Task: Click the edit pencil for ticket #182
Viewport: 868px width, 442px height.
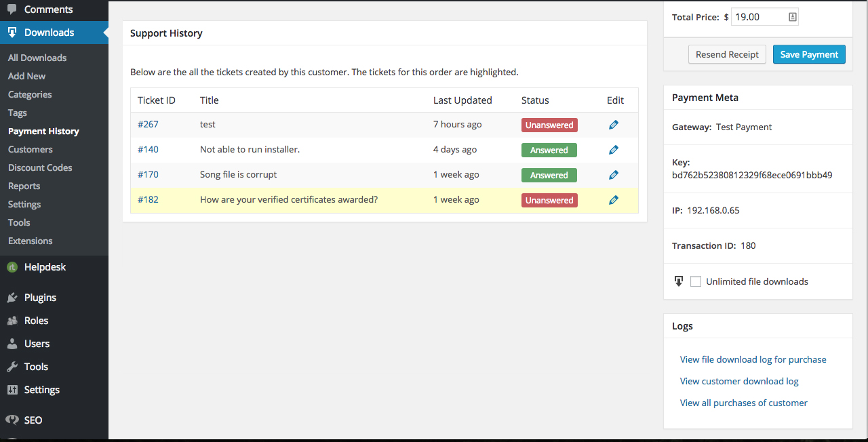Action: pyautogui.click(x=614, y=200)
